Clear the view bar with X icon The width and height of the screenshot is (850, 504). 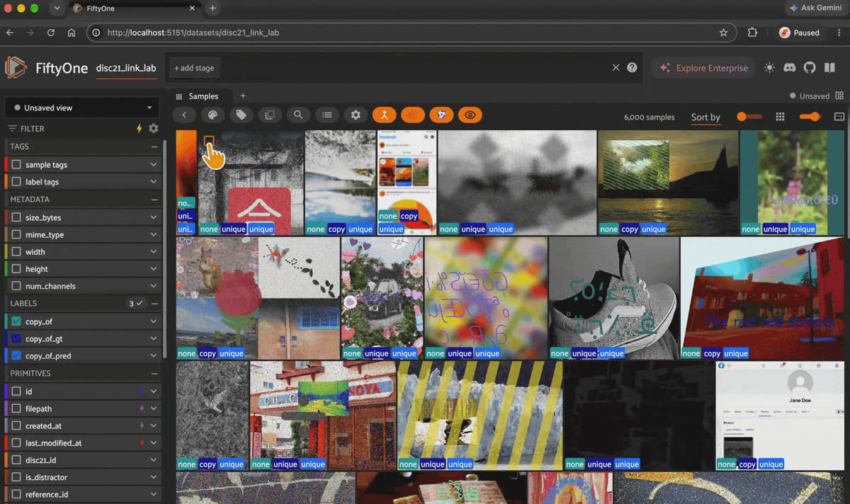point(616,68)
